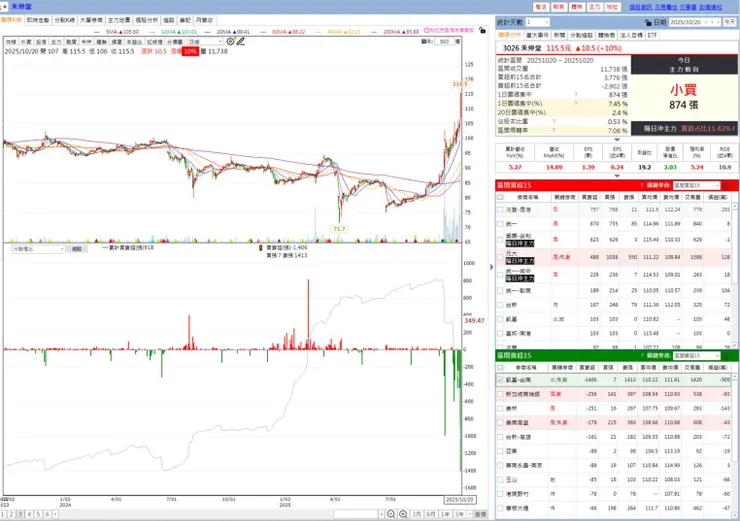Open the 重大事件 tab in right panel

point(537,35)
